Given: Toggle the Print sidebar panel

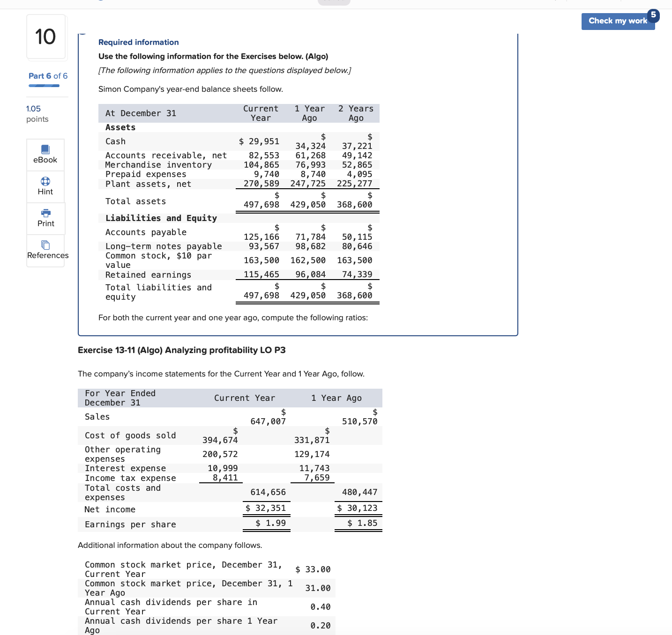Looking at the screenshot, I should [x=45, y=219].
